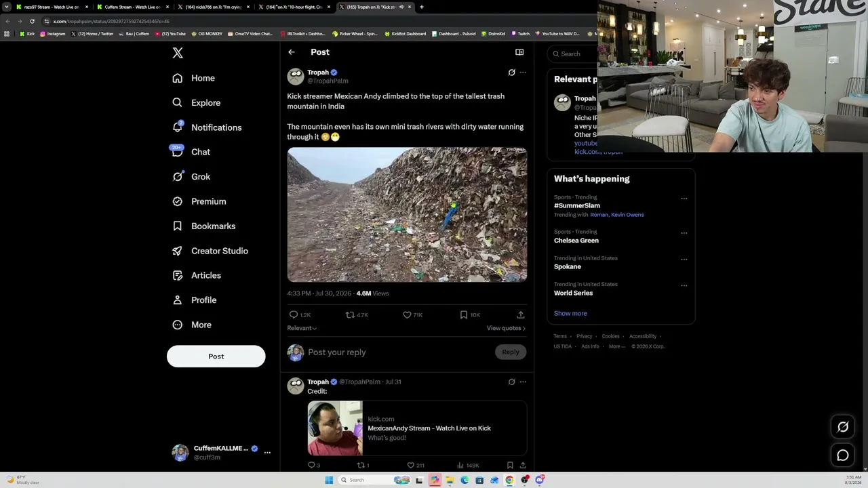Open the World Series trending topic
868x488 pixels.
tap(574, 293)
